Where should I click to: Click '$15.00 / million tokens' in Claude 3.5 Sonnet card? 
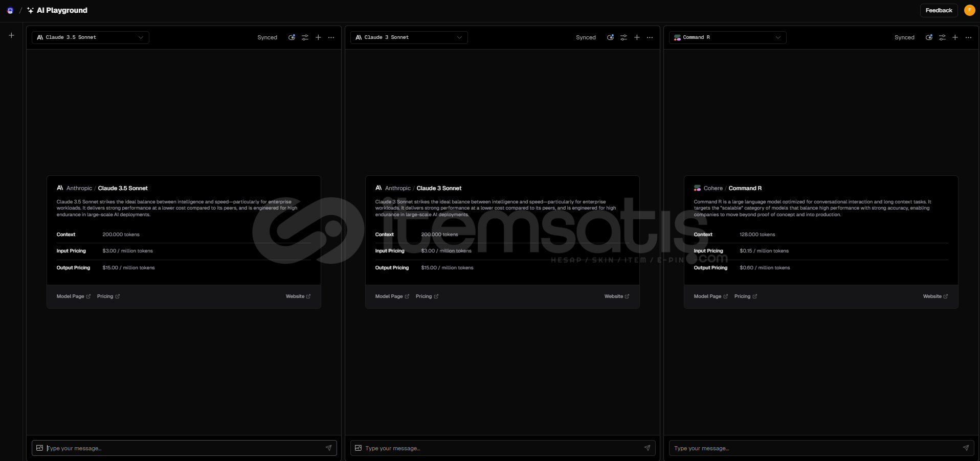point(128,268)
